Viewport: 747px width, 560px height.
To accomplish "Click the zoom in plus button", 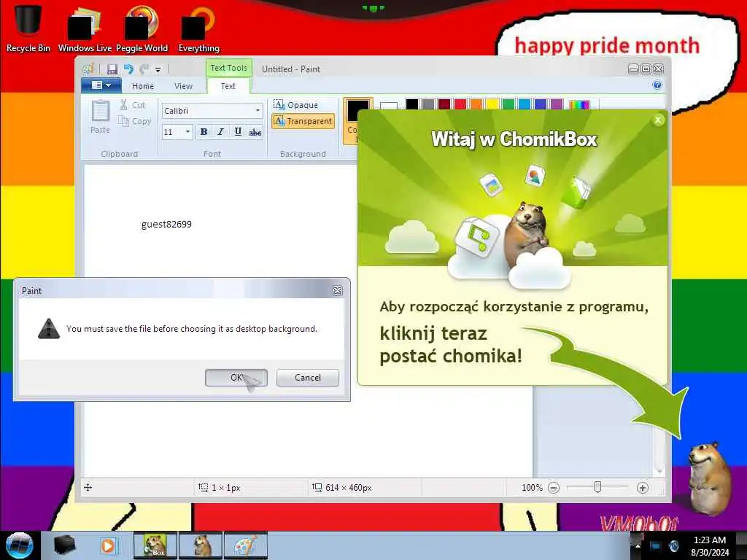I will (642, 488).
